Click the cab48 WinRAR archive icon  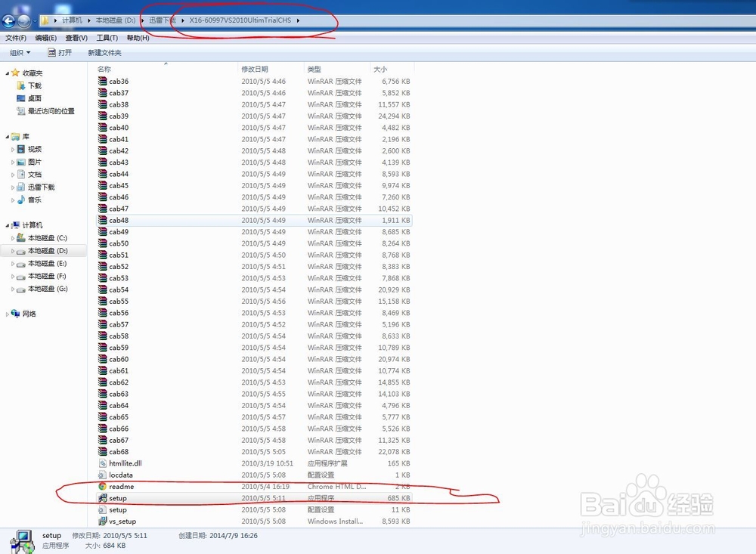click(x=102, y=220)
